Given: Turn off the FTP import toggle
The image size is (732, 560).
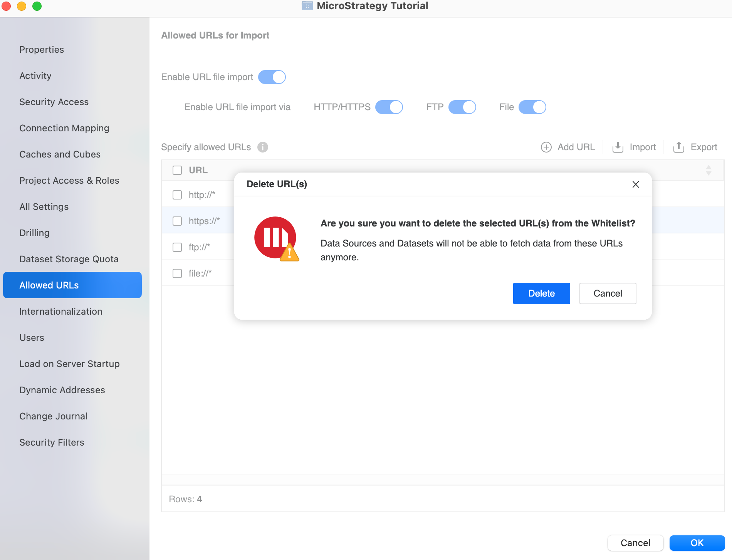Looking at the screenshot, I should (x=462, y=107).
